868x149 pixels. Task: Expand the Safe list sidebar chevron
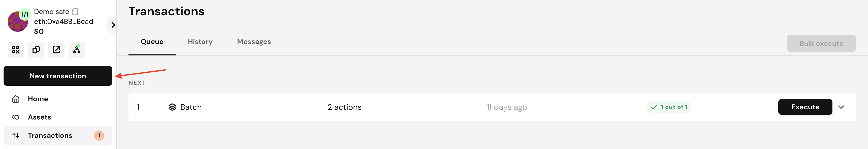coord(113,25)
